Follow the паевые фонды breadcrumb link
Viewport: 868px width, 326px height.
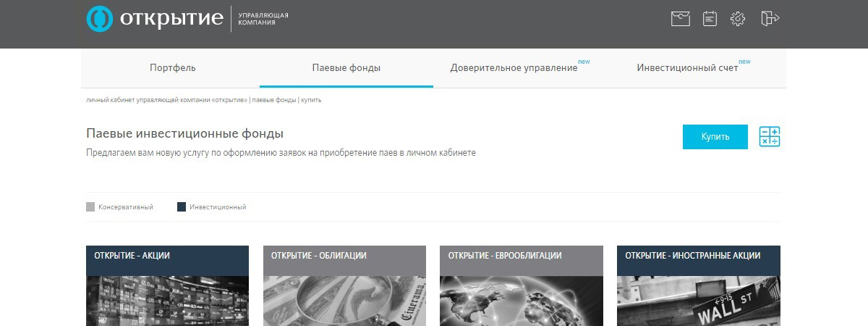click(x=274, y=100)
